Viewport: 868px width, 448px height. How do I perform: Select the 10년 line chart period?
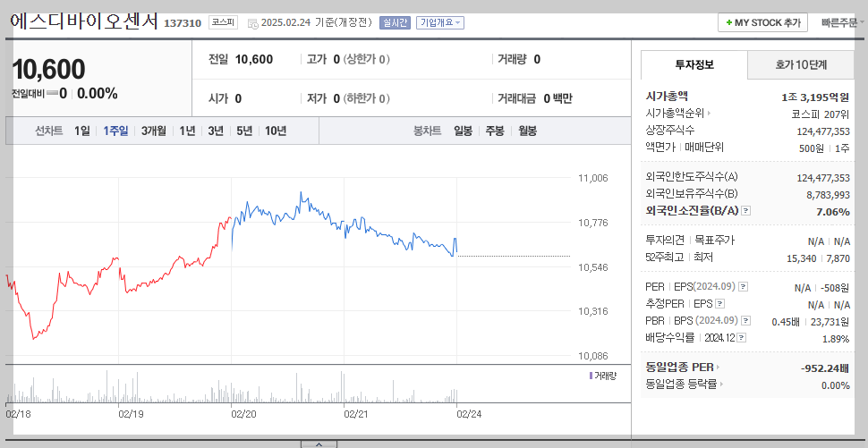coord(276,131)
